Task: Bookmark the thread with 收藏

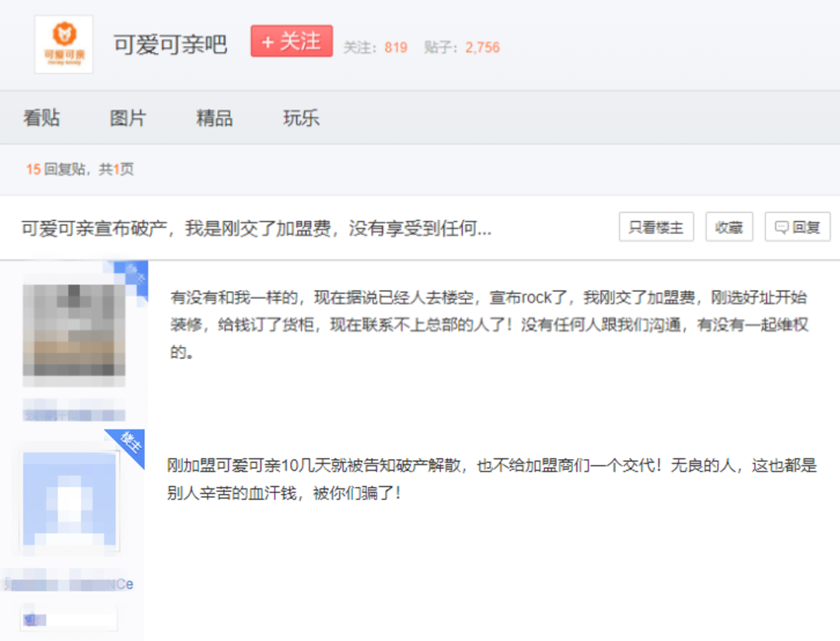Action: pos(729,226)
